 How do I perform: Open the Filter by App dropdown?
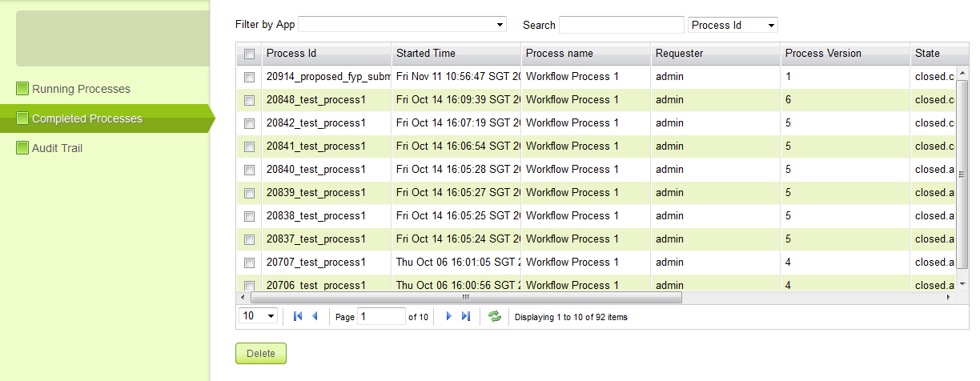[x=402, y=25]
